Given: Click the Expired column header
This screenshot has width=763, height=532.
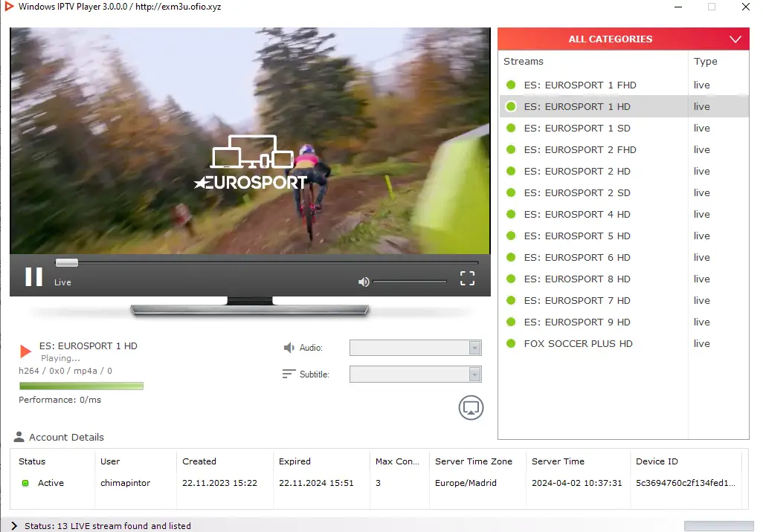Looking at the screenshot, I should click(294, 461).
